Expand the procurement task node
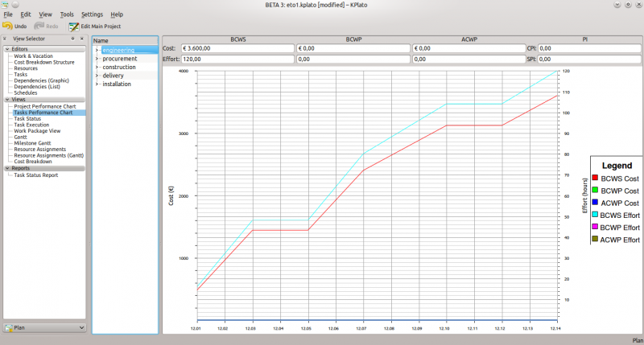The image size is (644, 345). [x=97, y=59]
